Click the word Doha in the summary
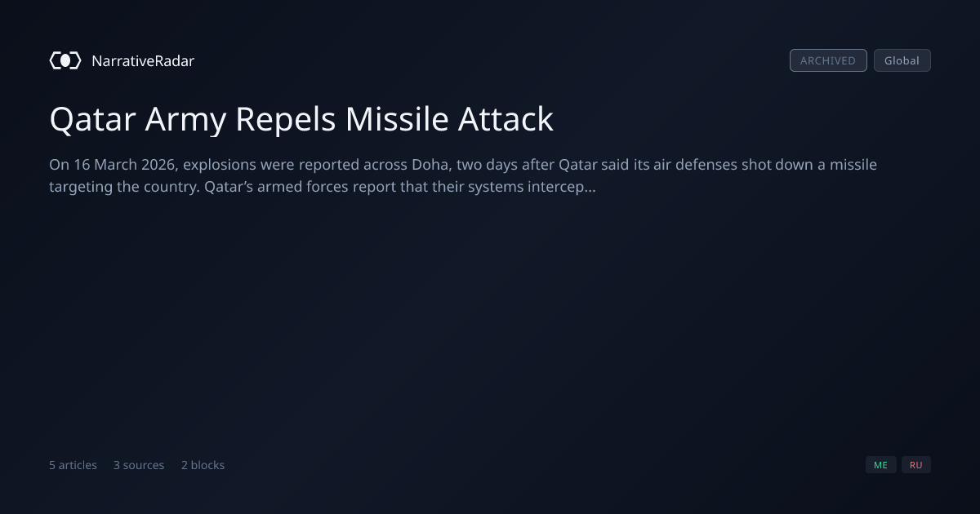This screenshot has height=514, width=980. [x=430, y=165]
